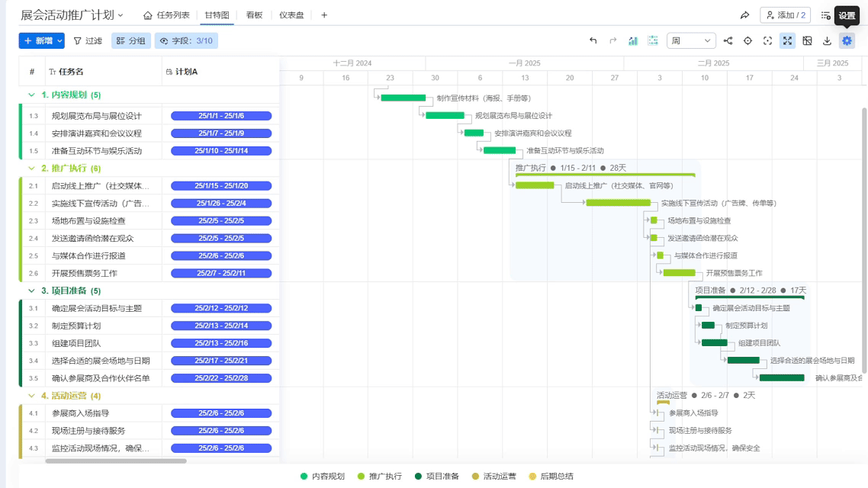868x488 pixels.
Task: Toggle fullscreen mode for the Gantt chart
Action: [x=786, y=41]
